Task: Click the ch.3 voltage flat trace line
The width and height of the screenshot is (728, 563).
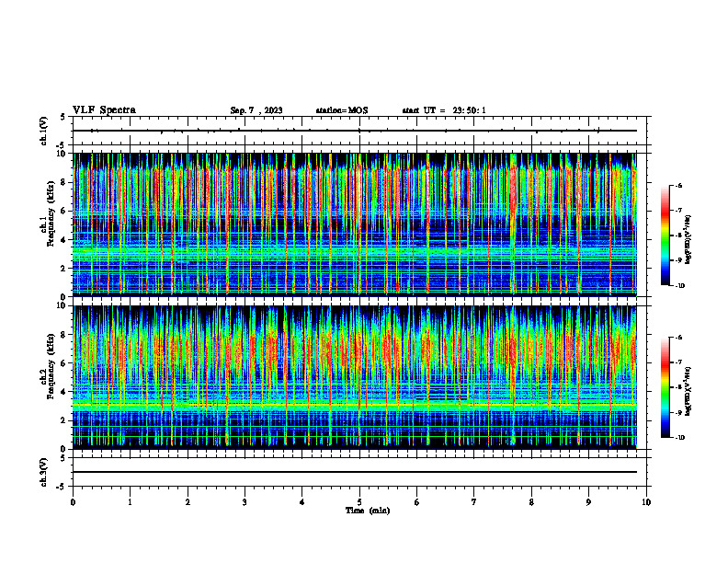Action: [355, 472]
